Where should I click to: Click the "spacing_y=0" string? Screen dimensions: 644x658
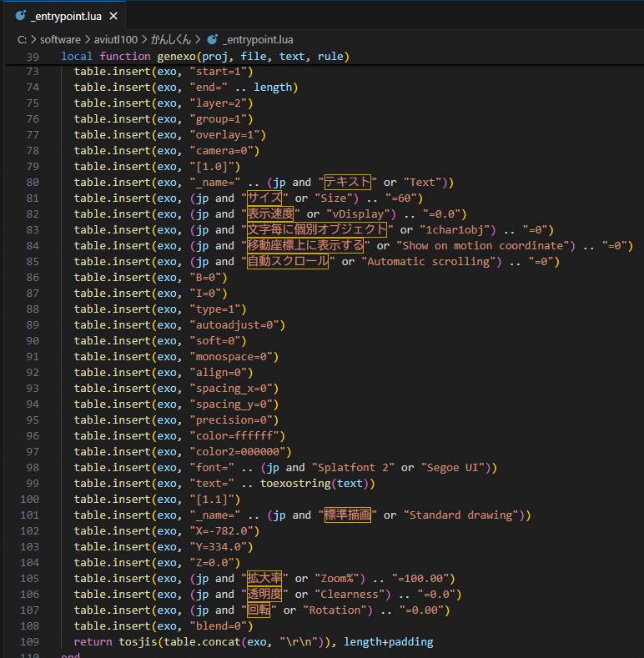click(231, 404)
